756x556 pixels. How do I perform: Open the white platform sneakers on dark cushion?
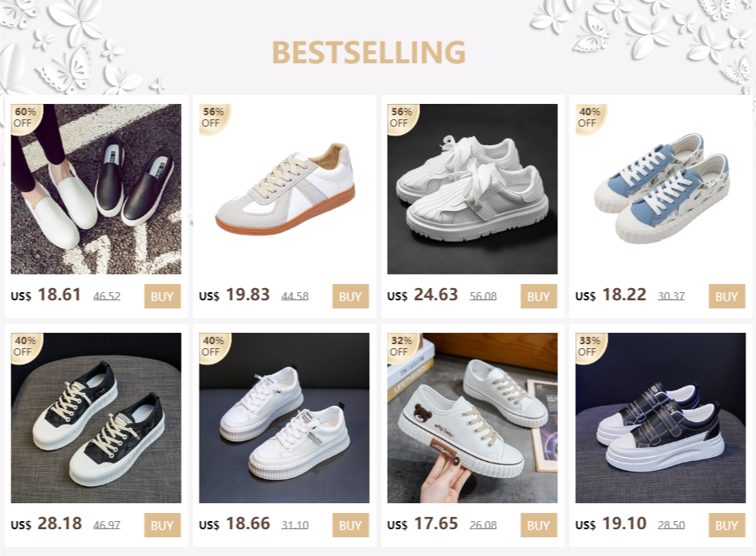click(x=285, y=418)
